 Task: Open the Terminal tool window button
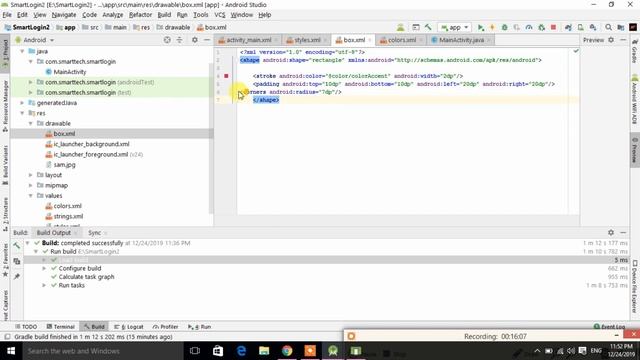[60, 327]
